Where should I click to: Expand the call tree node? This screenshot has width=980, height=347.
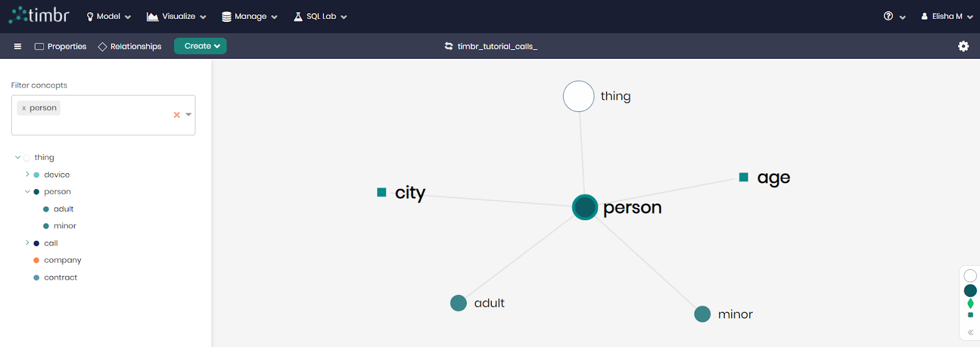coord(28,243)
